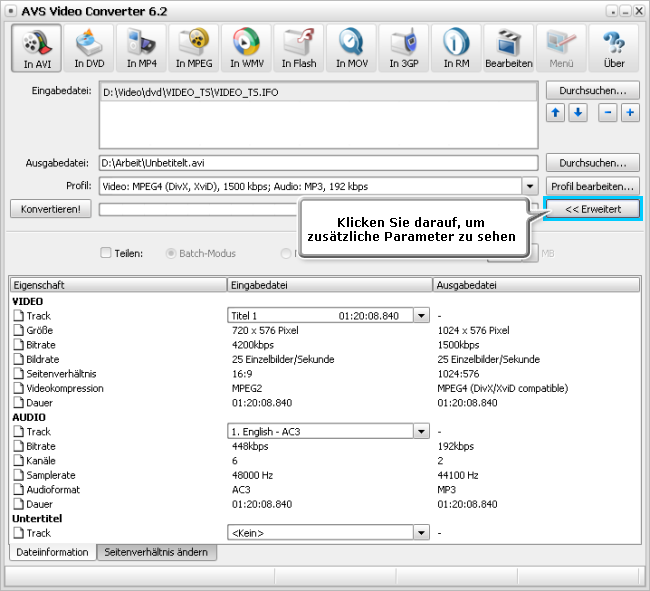Move input file down with arrow
Screen dimensions: 650x591
[578, 113]
